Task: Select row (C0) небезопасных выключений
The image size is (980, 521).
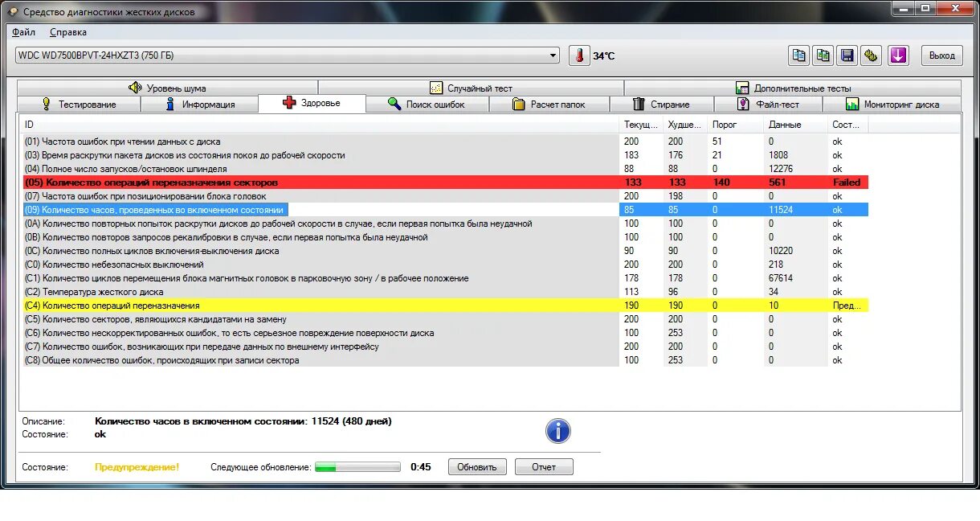Action: point(445,265)
